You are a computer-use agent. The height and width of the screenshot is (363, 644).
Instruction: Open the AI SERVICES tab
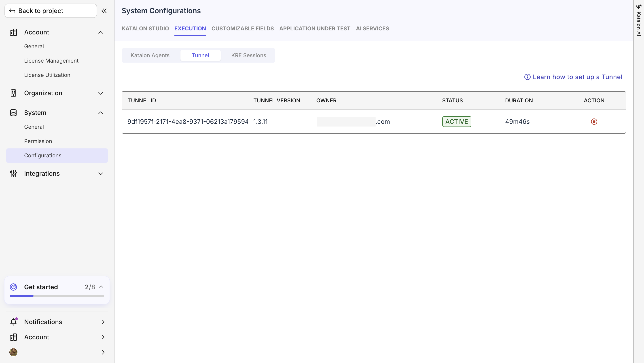373,28
